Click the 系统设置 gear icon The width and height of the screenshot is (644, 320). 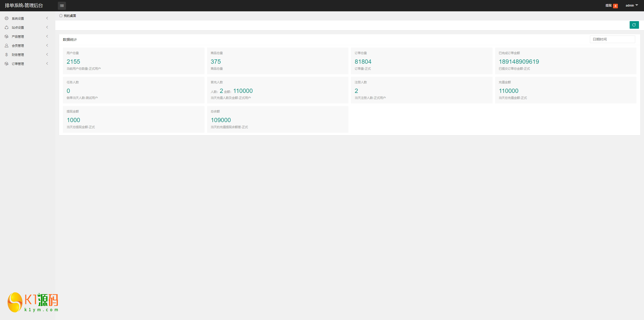[7, 18]
